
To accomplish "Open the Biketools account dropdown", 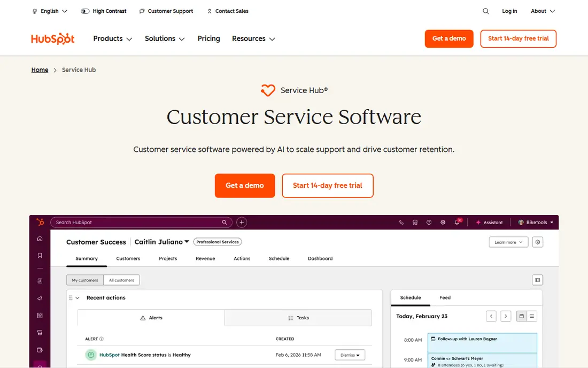I will 536,223.
